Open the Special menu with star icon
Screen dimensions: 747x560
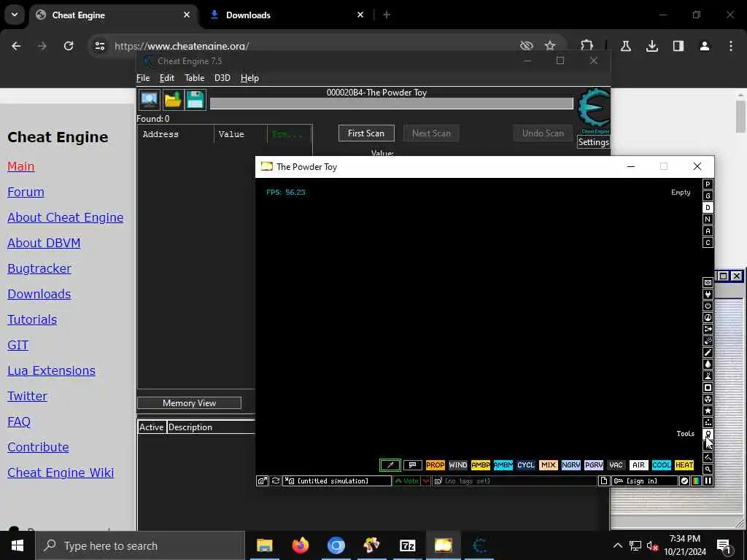708,411
